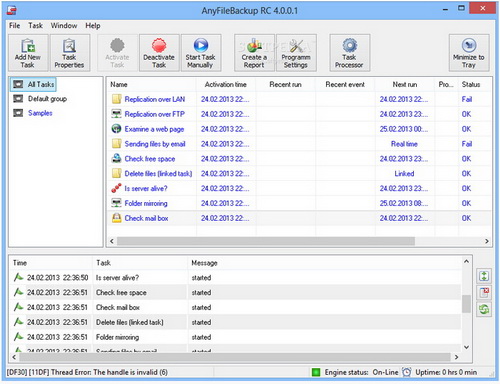Image resolution: width=500 pixels, height=384 pixels.
Task: Click the Replication over LAN folder icon
Action: 116,99
